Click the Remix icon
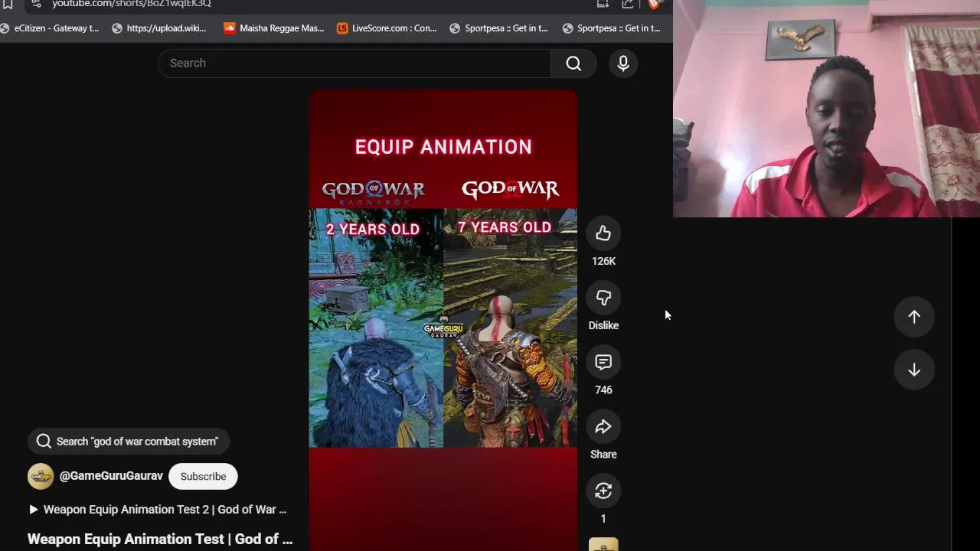Viewport: 980px width, 551px height. 603,491
